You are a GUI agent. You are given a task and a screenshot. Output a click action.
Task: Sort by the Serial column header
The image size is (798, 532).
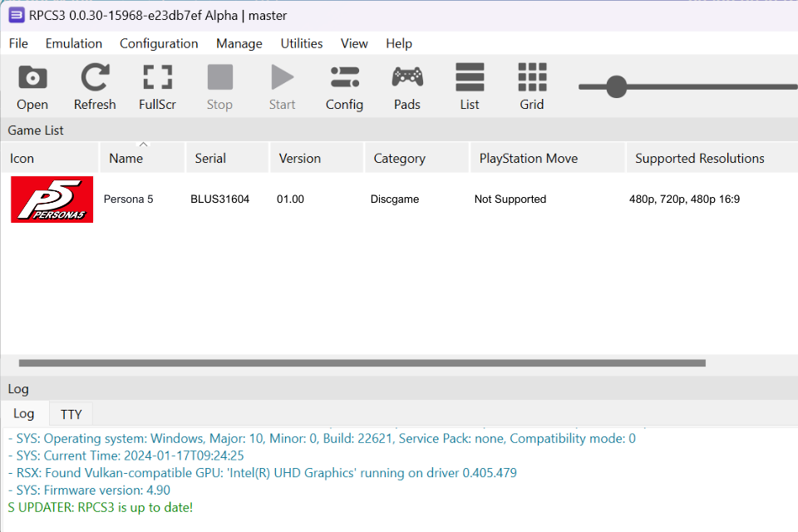[227, 158]
